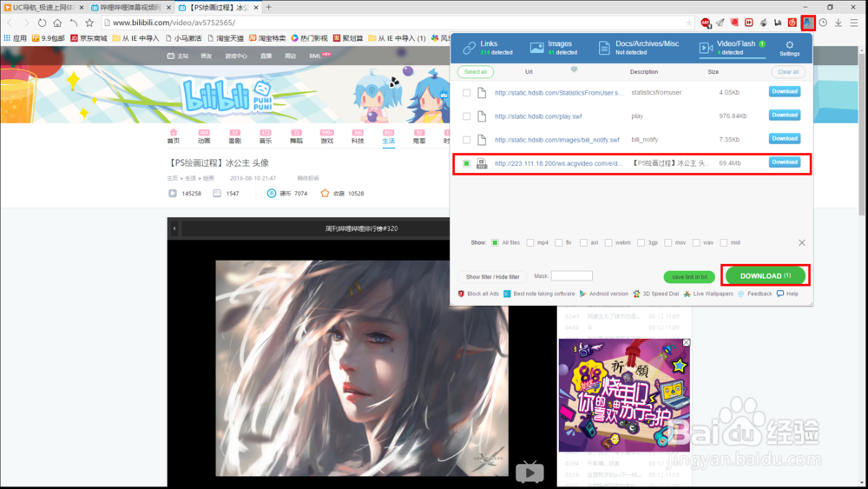The image size is (868, 489).
Task: Tick checkbox for StatisticsFromUser.swf row
Action: 467,93
